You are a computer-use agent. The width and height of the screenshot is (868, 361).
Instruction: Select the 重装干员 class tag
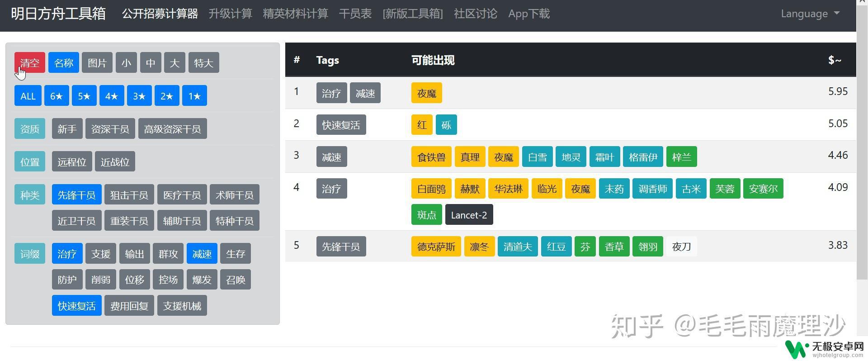pyautogui.click(x=129, y=220)
